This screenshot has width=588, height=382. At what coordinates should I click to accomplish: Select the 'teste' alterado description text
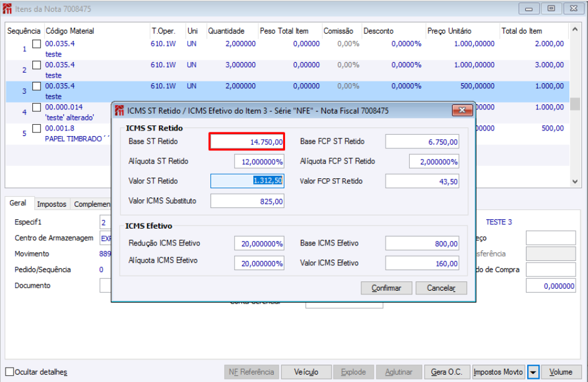pos(70,117)
